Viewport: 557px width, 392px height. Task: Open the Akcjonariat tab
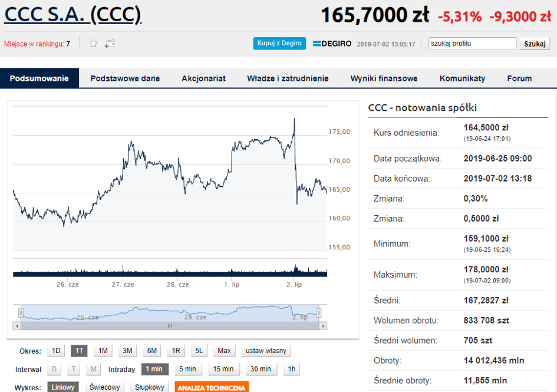(x=203, y=78)
